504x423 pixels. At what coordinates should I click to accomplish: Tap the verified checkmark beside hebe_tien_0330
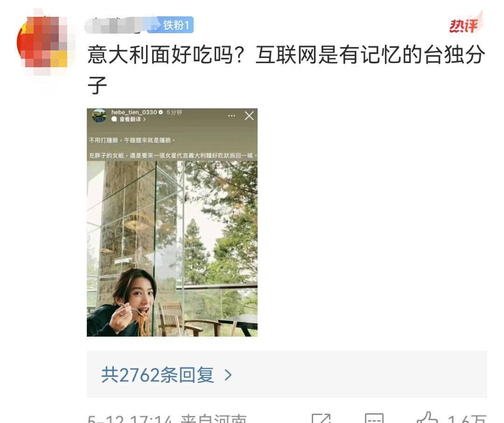[161, 112]
